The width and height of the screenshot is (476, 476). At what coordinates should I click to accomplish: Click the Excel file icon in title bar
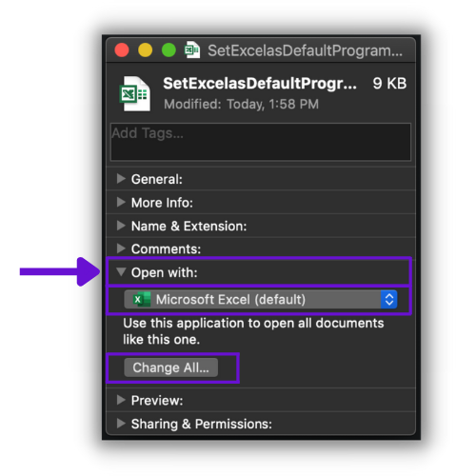pyautogui.click(x=192, y=50)
